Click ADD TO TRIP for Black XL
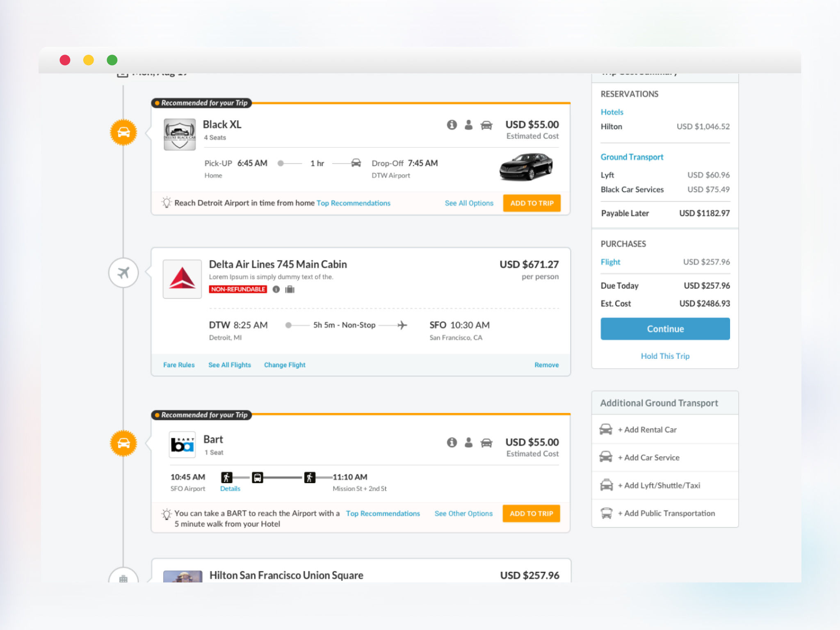 click(532, 203)
